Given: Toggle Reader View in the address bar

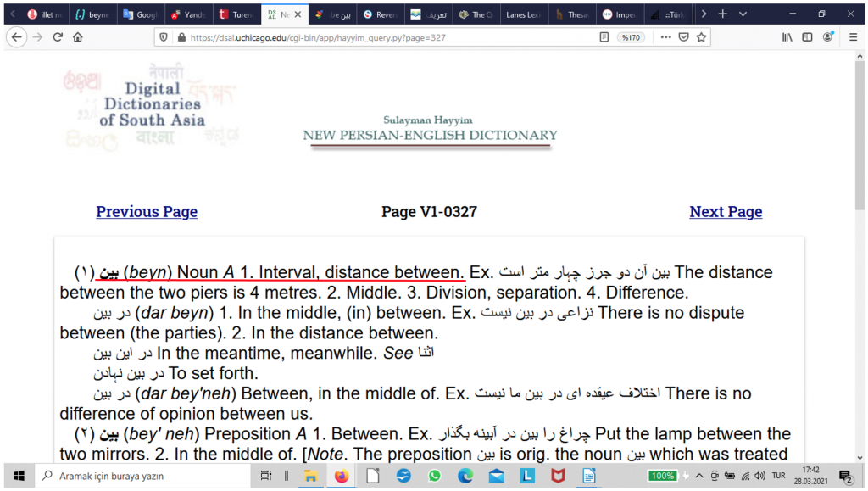Looking at the screenshot, I should (x=604, y=37).
